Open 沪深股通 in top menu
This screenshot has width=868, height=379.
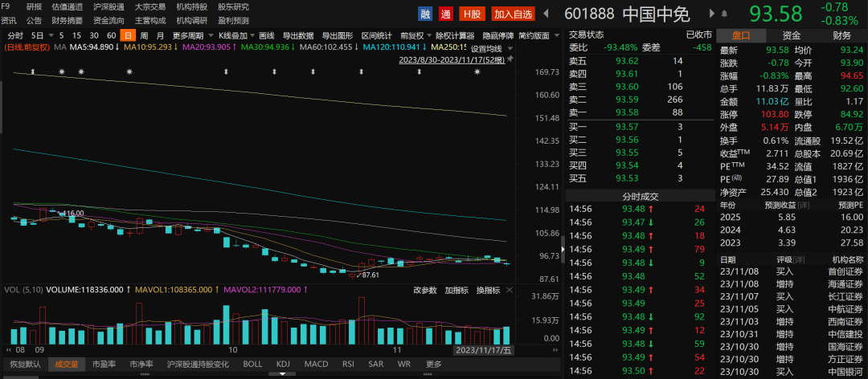point(108,7)
